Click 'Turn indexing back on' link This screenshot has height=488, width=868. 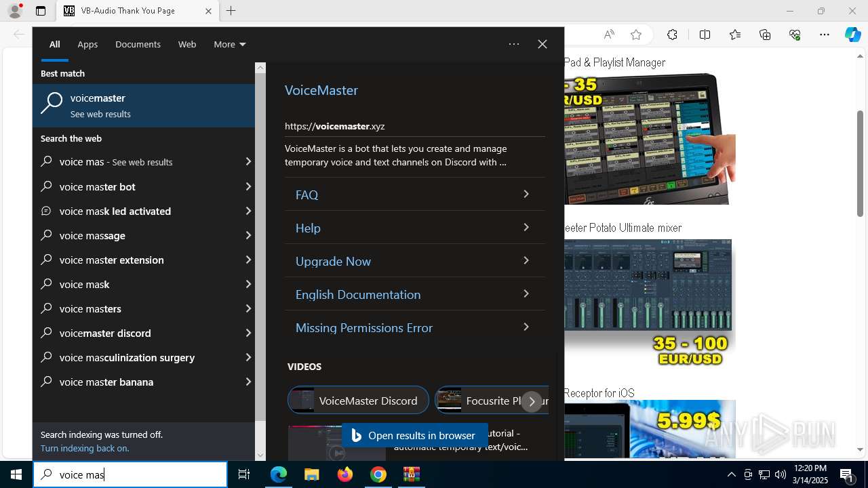pyautogui.click(x=85, y=448)
